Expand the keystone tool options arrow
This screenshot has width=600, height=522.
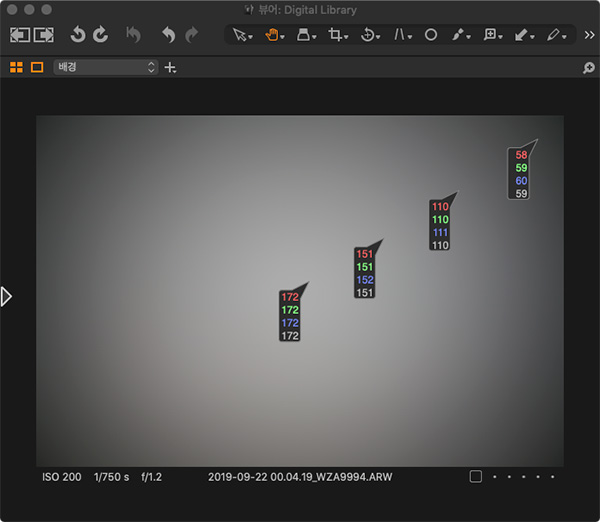[x=409, y=35]
